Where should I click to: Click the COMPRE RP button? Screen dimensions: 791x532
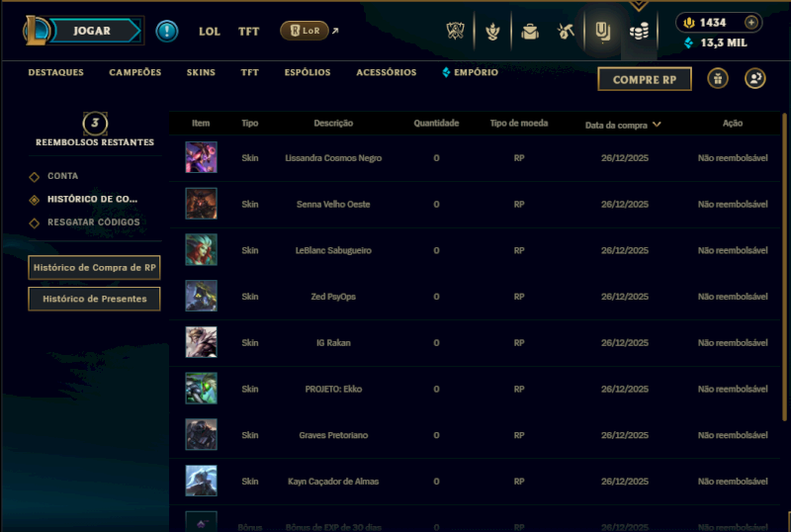click(x=645, y=79)
